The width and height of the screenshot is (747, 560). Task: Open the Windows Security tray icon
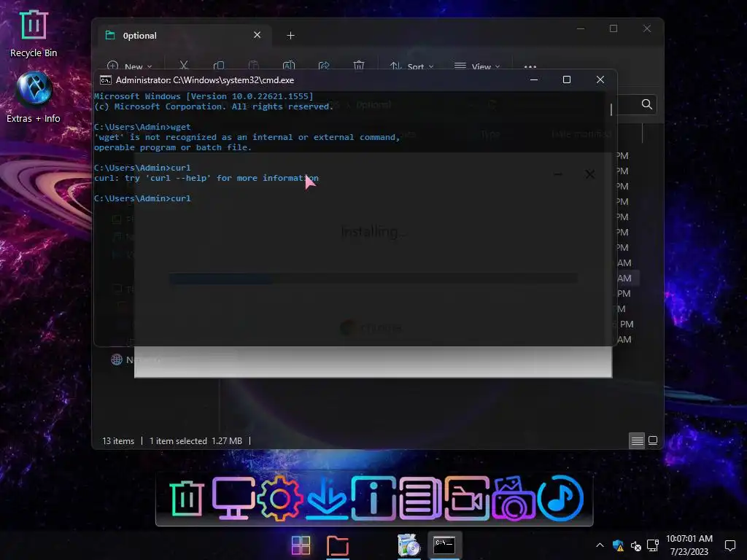(618, 545)
